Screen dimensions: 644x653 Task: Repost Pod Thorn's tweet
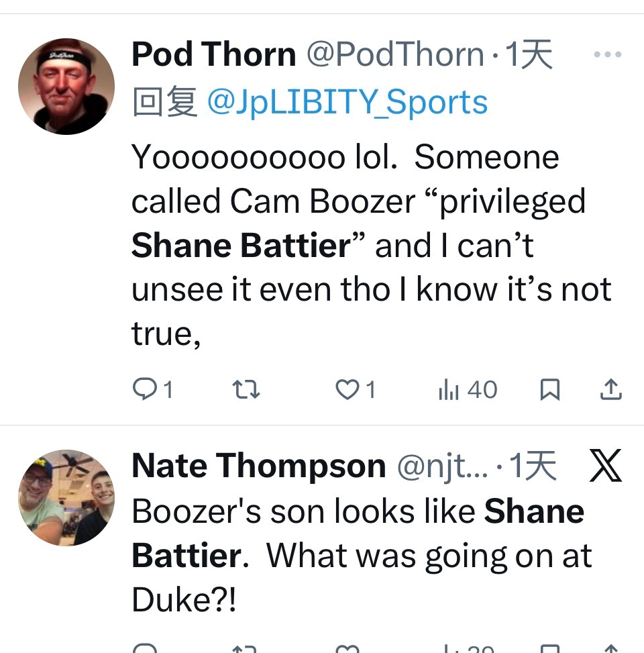245,390
